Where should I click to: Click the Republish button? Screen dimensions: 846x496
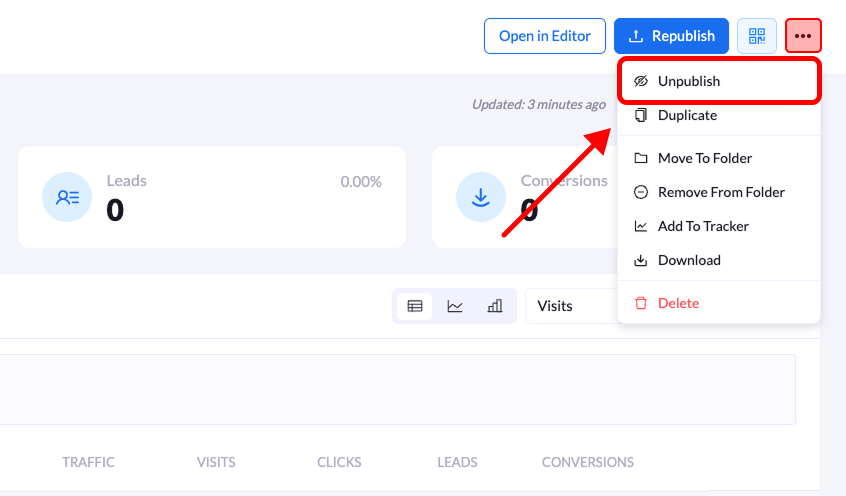tap(671, 36)
